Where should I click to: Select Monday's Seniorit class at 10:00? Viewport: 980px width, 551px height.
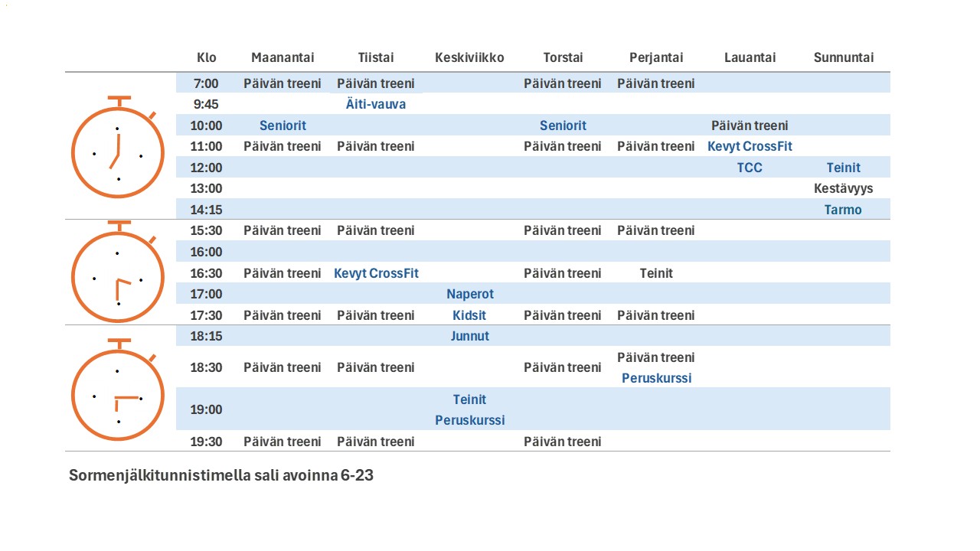(283, 126)
